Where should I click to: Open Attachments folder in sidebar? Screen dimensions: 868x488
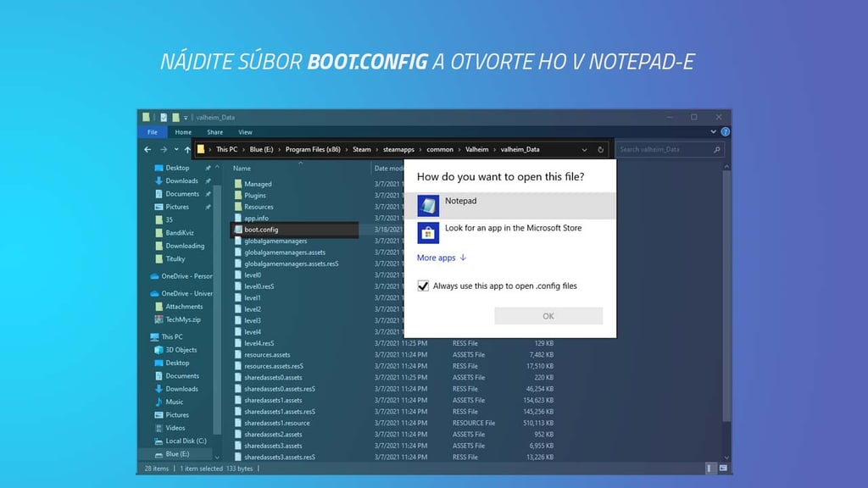click(x=184, y=307)
